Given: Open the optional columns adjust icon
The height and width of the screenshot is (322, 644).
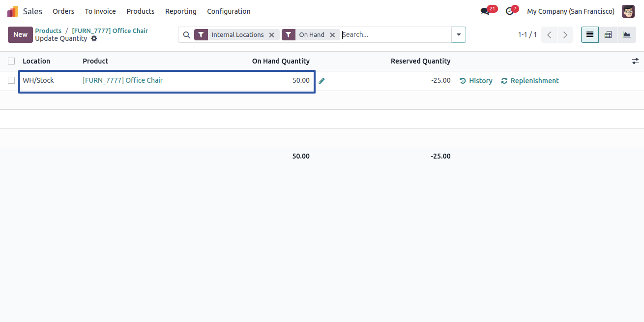Looking at the screenshot, I should pos(635,61).
